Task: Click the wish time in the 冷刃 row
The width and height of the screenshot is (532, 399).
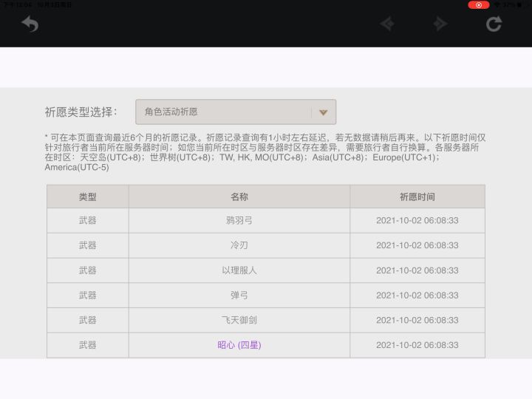Action: 417,245
